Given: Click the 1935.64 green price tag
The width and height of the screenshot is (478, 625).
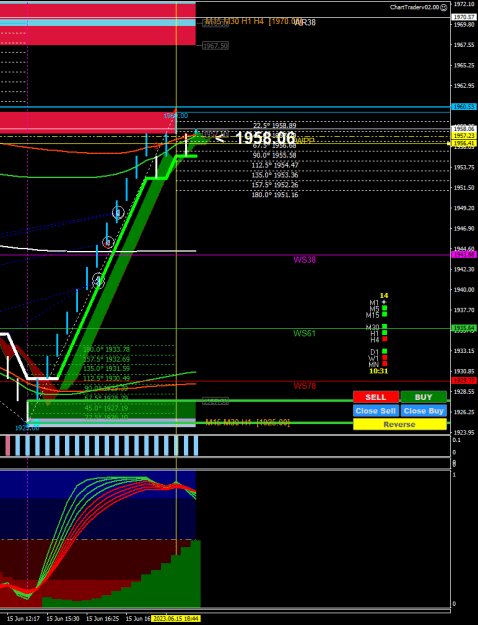Looking at the screenshot, I should pos(464,328).
